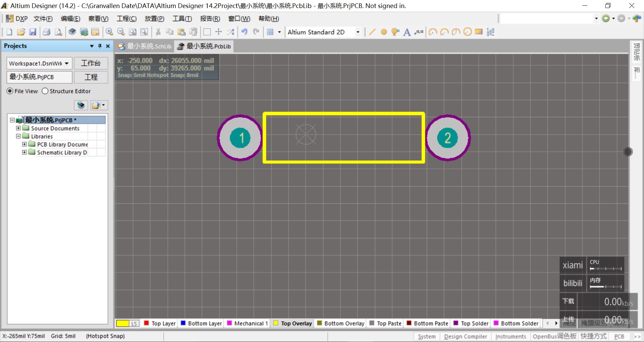
Task: Open the Design Compiler panel button
Action: pyautogui.click(x=465, y=336)
